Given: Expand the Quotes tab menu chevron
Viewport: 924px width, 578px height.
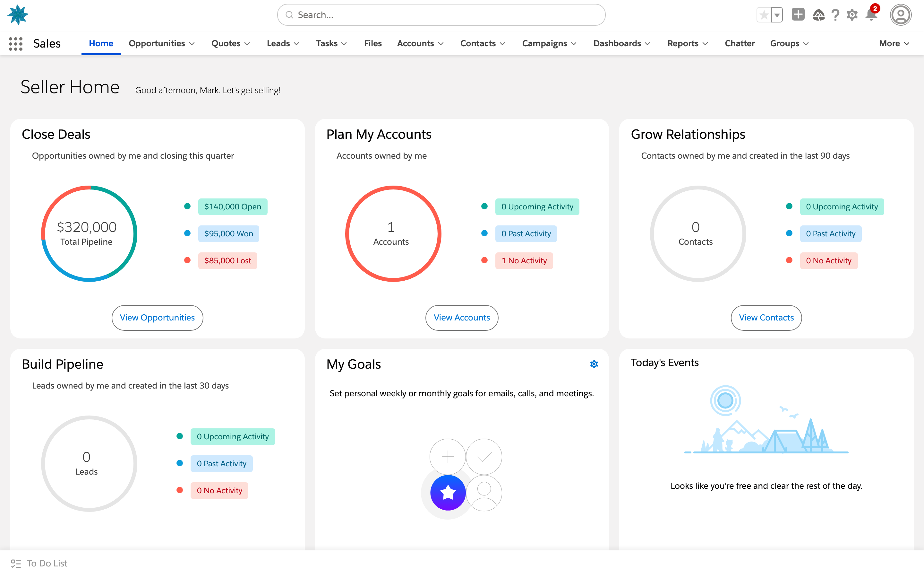Looking at the screenshot, I should (247, 44).
